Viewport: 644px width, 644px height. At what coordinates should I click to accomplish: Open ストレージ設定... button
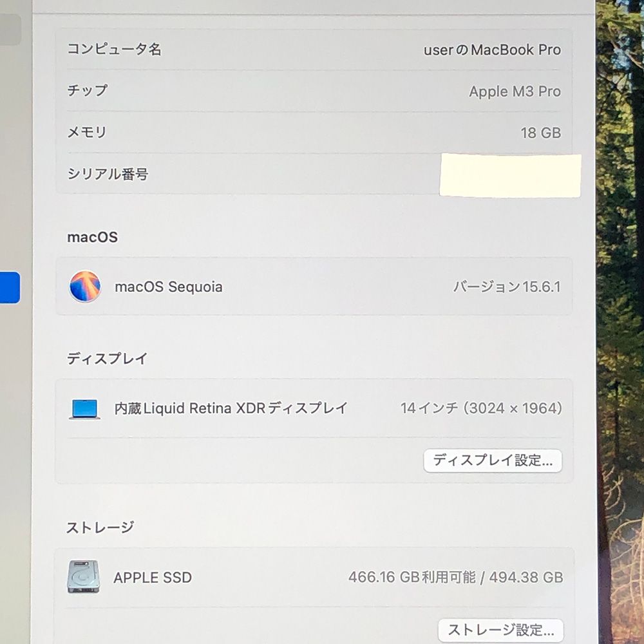[x=500, y=629]
